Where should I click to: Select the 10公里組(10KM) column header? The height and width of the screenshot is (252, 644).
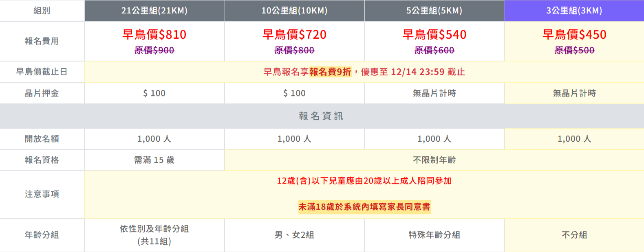point(294,11)
